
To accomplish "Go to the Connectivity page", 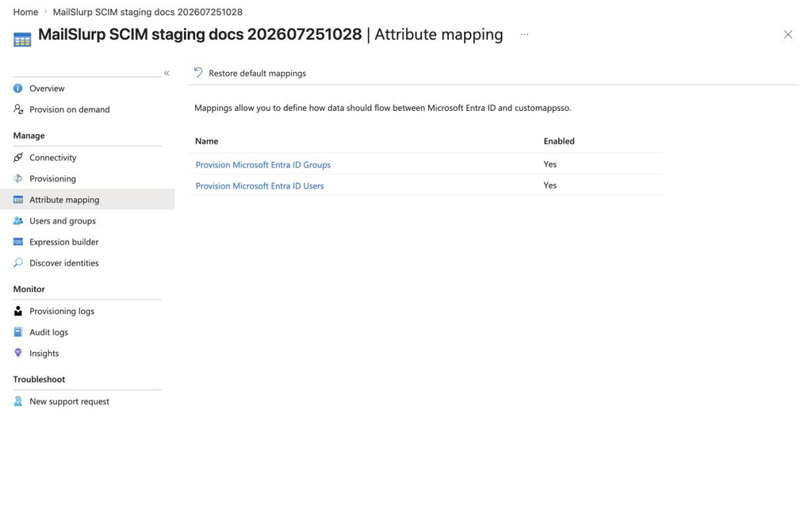I will pyautogui.click(x=53, y=158).
